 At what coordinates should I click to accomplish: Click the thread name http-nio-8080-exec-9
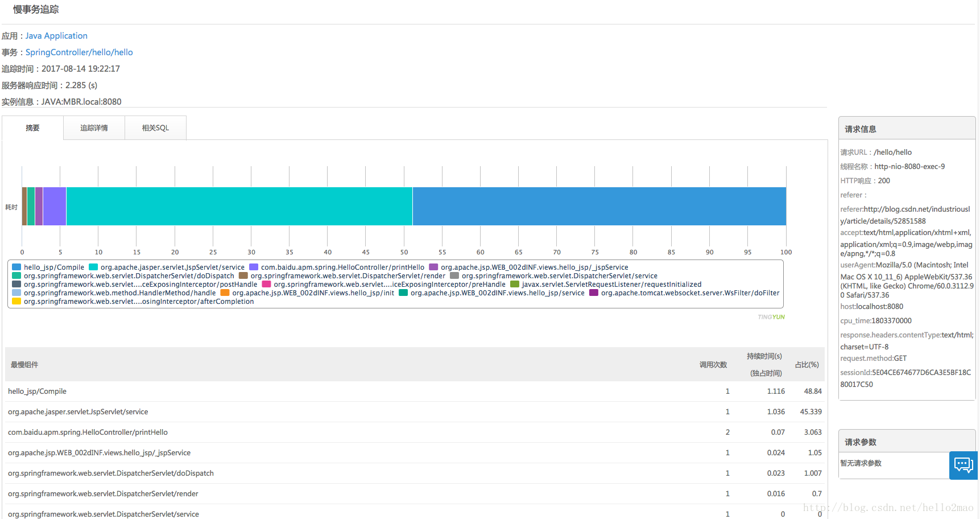click(x=909, y=167)
